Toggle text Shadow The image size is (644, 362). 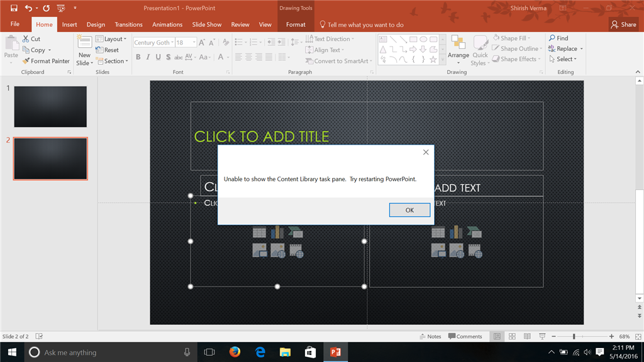click(x=168, y=57)
